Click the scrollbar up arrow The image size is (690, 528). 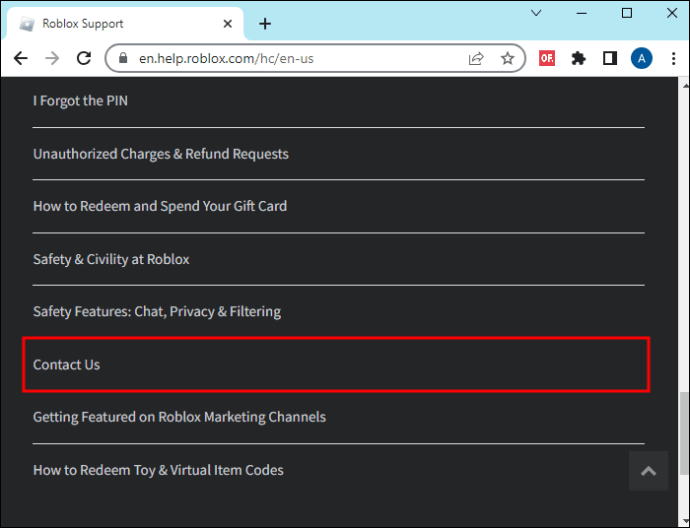tap(684, 85)
